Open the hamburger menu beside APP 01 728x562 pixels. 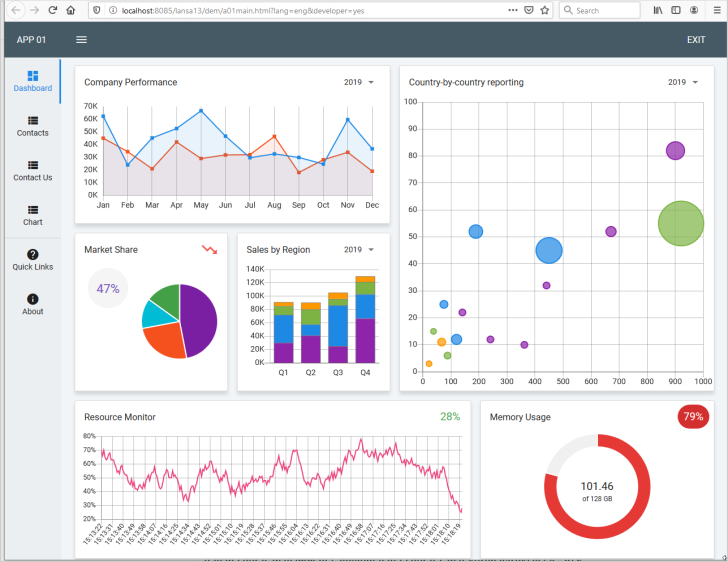(x=81, y=40)
